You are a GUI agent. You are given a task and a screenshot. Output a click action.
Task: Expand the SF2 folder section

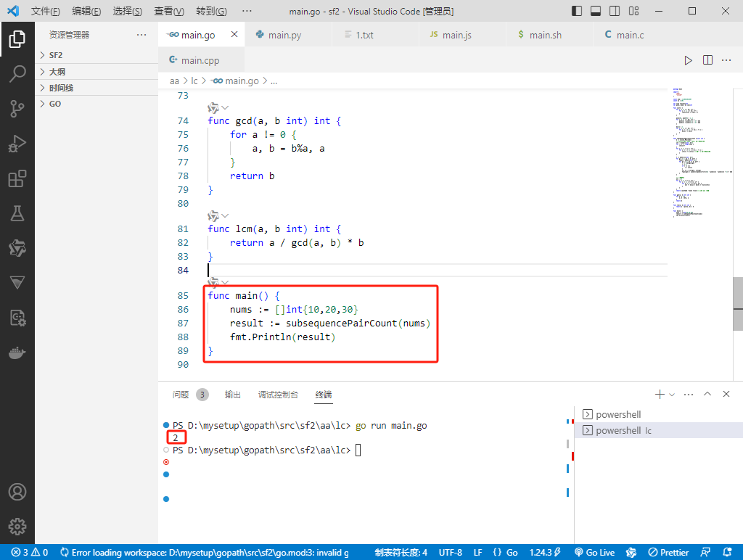point(97,55)
